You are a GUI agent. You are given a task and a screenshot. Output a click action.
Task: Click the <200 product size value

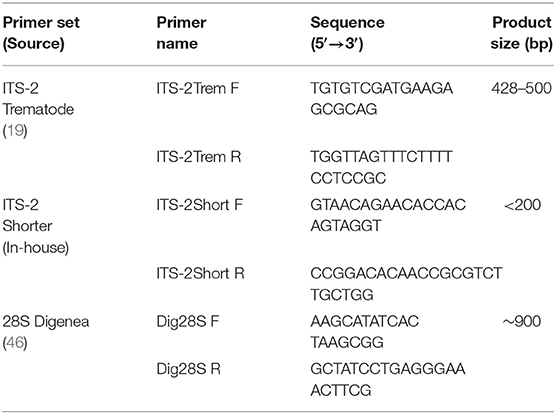[522, 205]
